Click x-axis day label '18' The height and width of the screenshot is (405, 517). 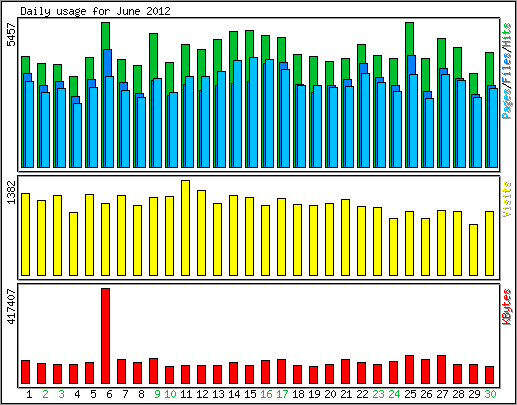tap(298, 394)
